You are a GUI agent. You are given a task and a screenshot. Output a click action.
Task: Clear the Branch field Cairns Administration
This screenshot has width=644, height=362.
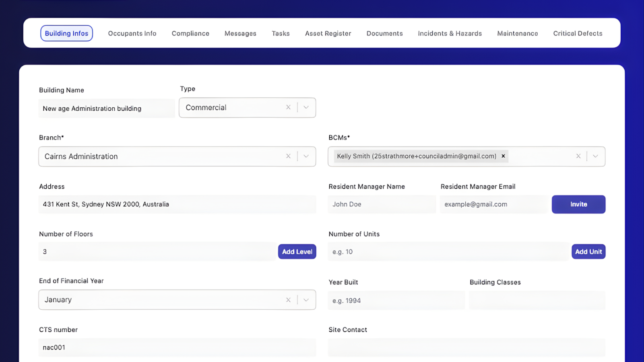tap(288, 156)
